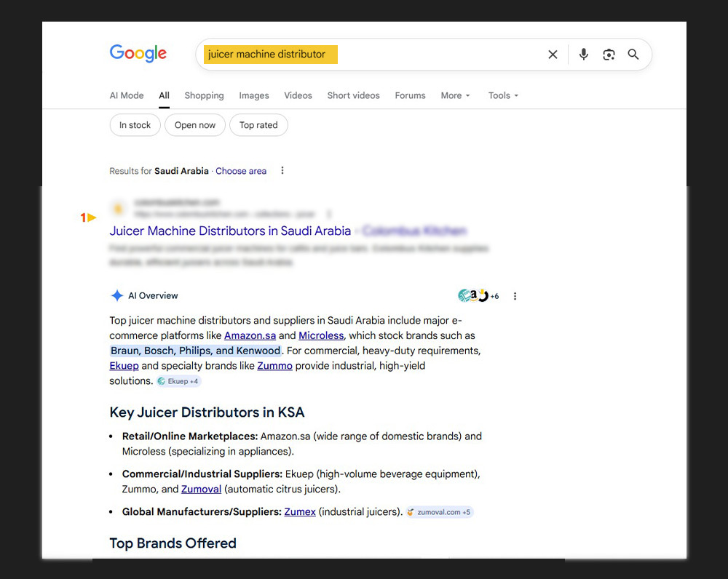Expand the More dropdown

[x=456, y=95]
